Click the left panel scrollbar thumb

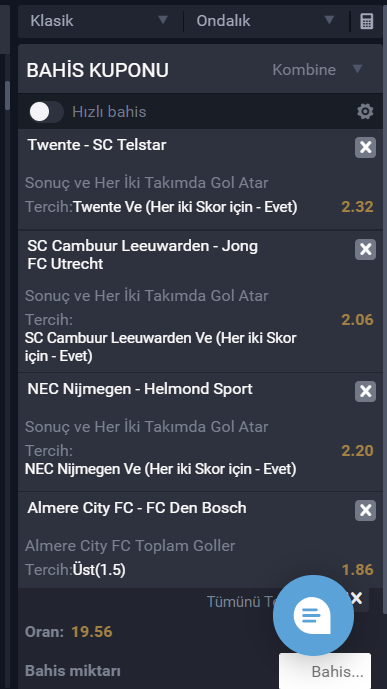click(7, 94)
